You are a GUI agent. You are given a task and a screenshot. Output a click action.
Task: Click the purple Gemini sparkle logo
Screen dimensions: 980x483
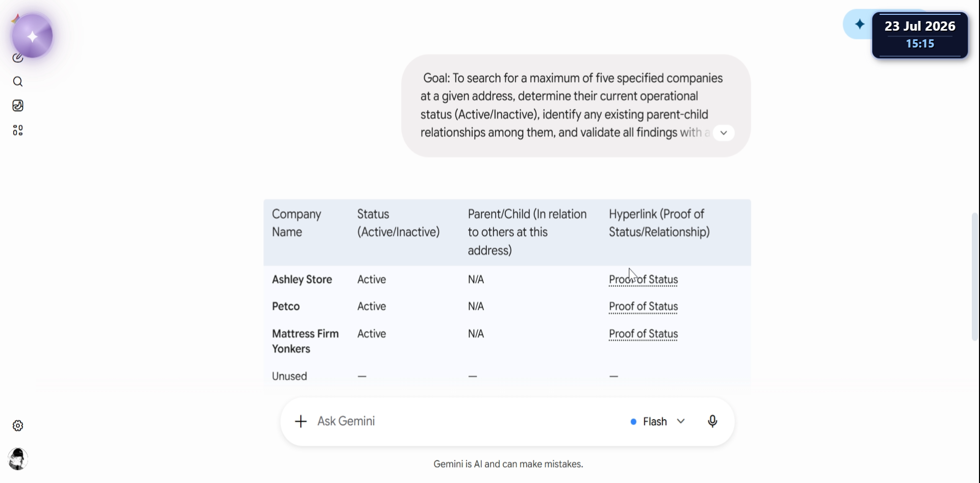[x=32, y=36]
